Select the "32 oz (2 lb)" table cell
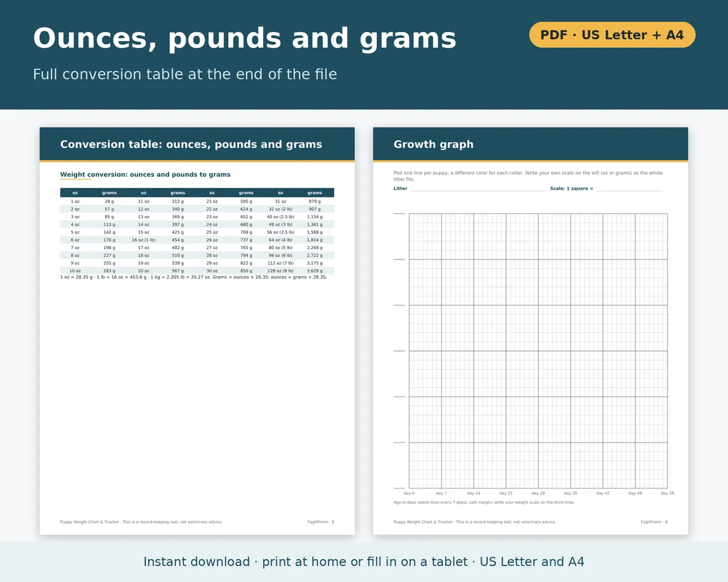 point(280,209)
